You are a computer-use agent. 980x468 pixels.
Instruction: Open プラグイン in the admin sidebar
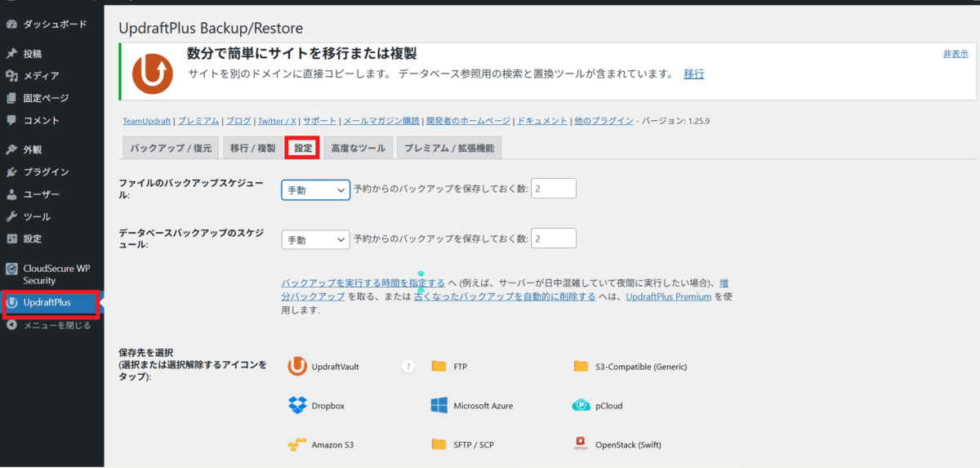(x=46, y=172)
